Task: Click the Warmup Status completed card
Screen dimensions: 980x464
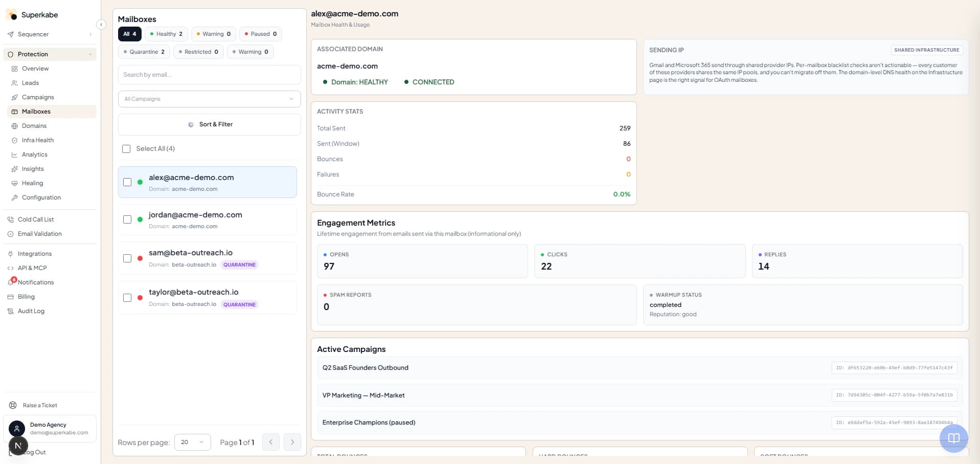Action: coord(803,305)
